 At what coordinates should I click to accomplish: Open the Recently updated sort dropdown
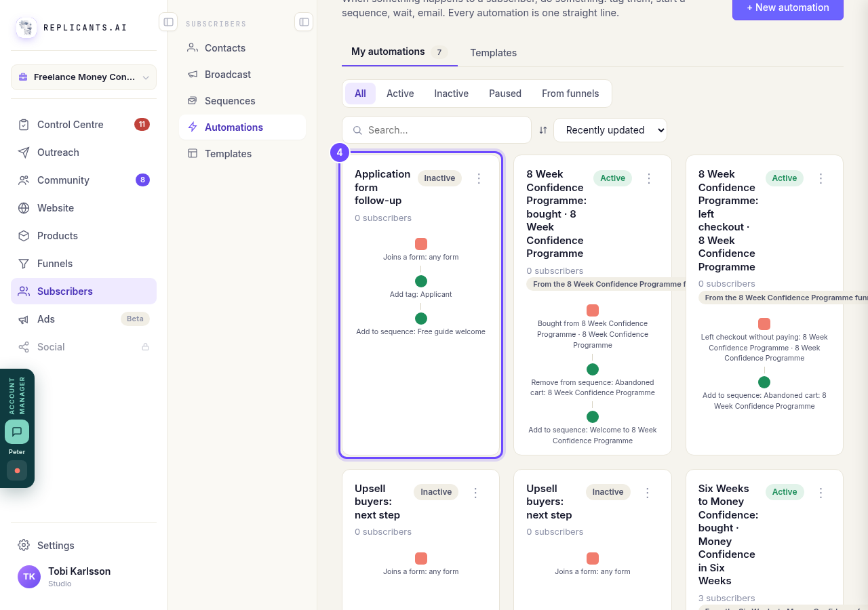610,130
